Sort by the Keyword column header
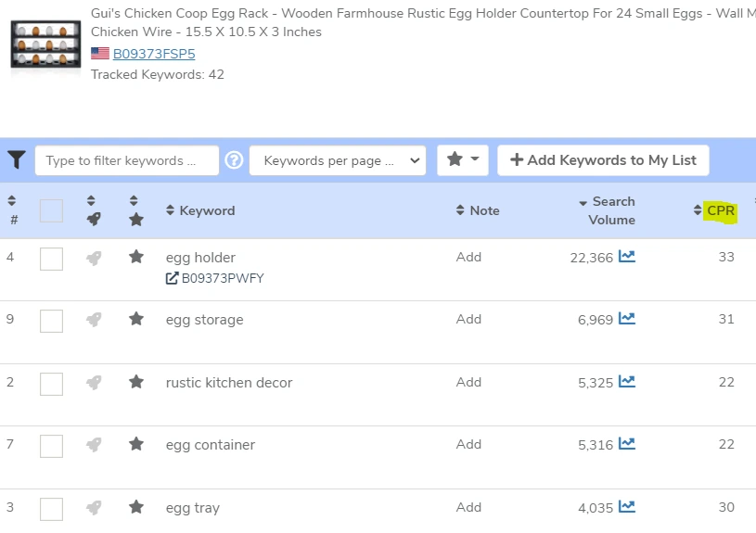756x533 pixels. (207, 210)
